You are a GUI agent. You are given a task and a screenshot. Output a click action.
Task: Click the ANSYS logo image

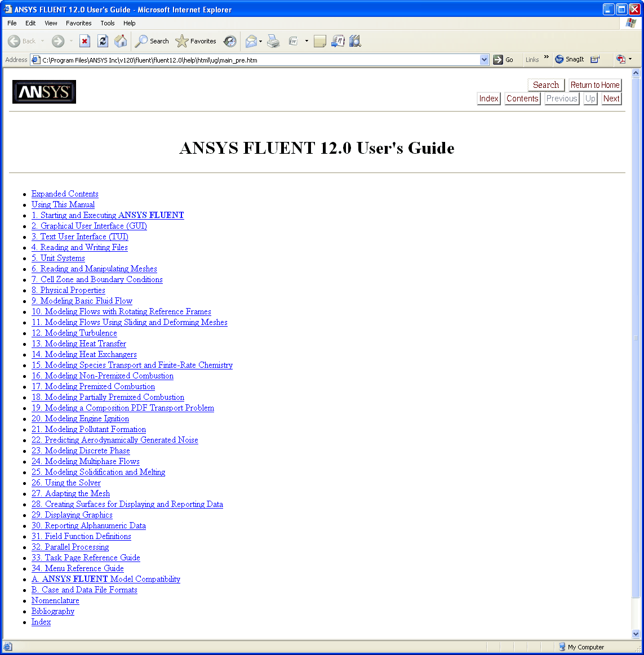[x=45, y=92]
